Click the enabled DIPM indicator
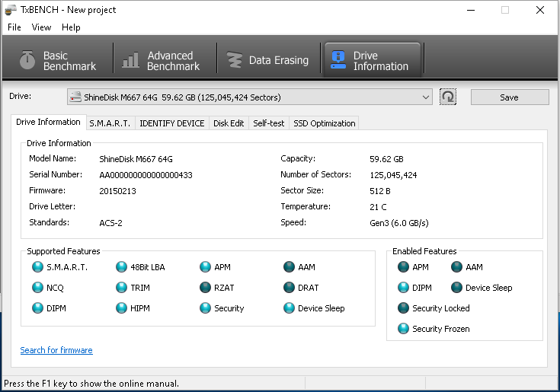The height and width of the screenshot is (392, 560). [404, 288]
